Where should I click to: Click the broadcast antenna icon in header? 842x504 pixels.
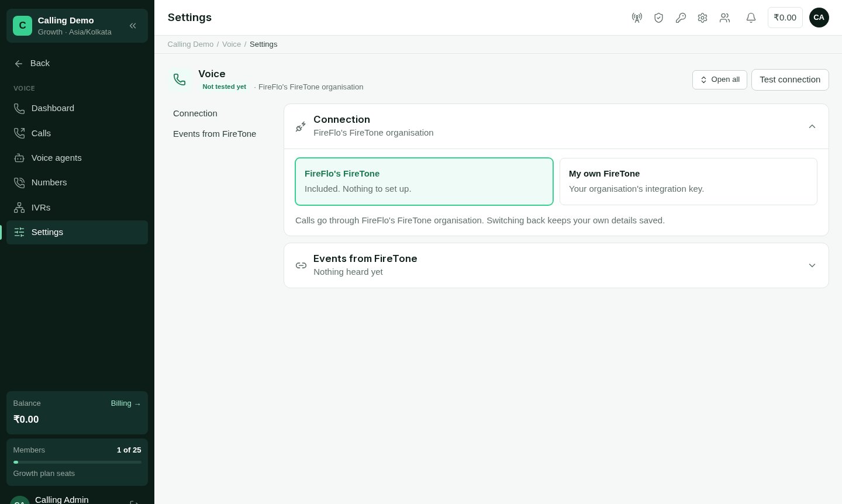point(637,18)
